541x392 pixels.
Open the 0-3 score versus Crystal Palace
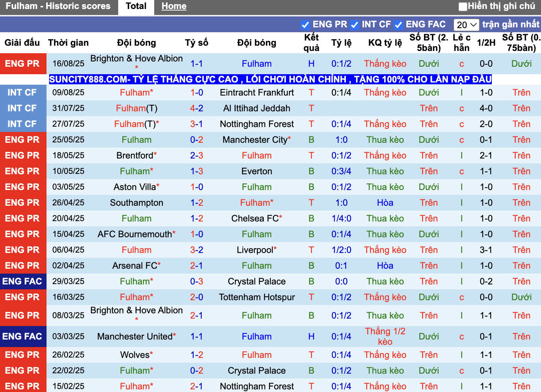pyautogui.click(x=197, y=281)
